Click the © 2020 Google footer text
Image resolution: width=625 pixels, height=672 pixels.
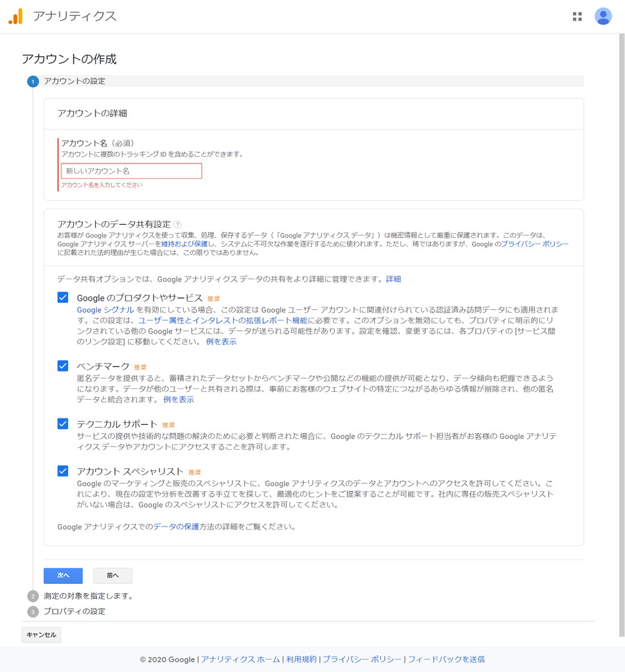click(167, 659)
